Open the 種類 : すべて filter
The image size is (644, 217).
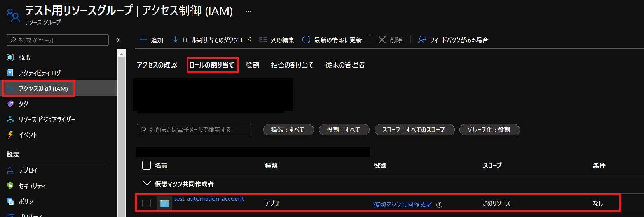pos(288,130)
